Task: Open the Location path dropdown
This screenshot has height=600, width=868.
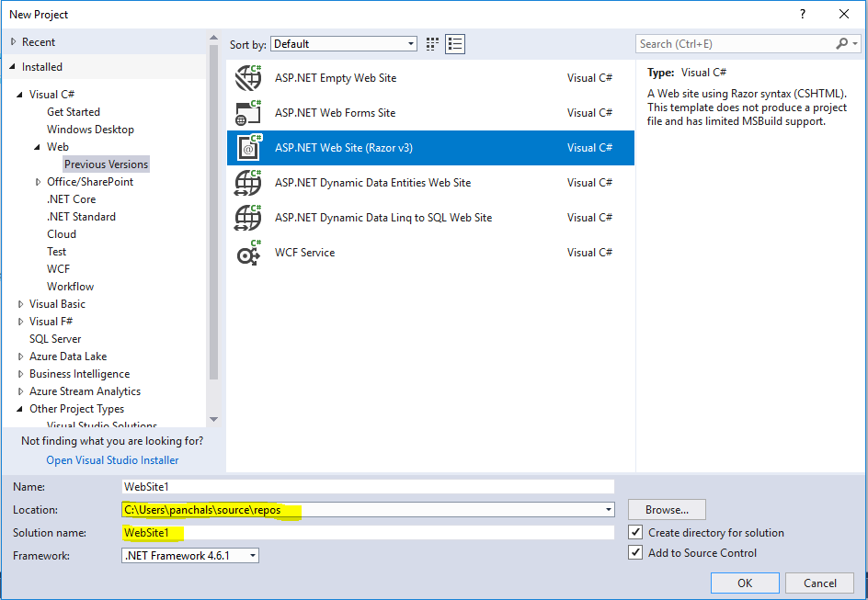Action: [609, 509]
